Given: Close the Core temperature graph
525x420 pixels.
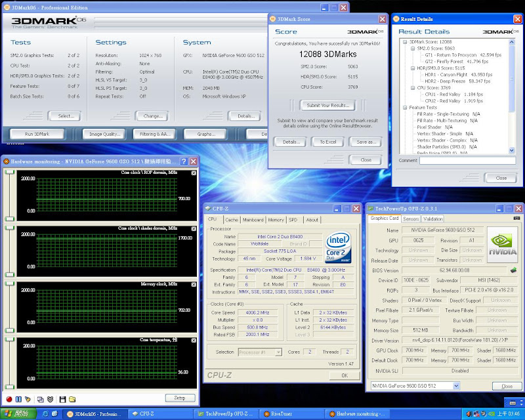Looking at the screenshot, I should coord(194,341).
